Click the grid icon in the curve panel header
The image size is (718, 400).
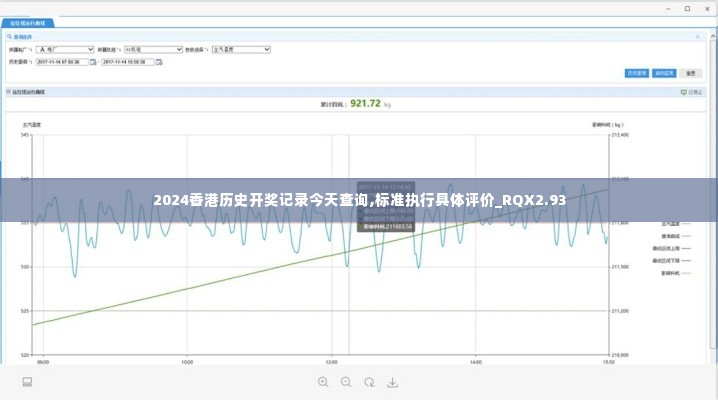click(x=9, y=92)
